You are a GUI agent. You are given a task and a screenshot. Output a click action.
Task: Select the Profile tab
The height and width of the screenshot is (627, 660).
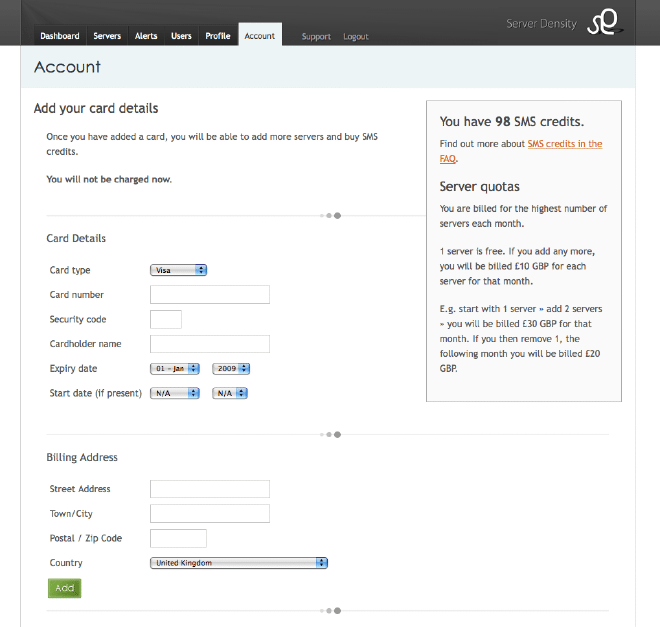217,36
